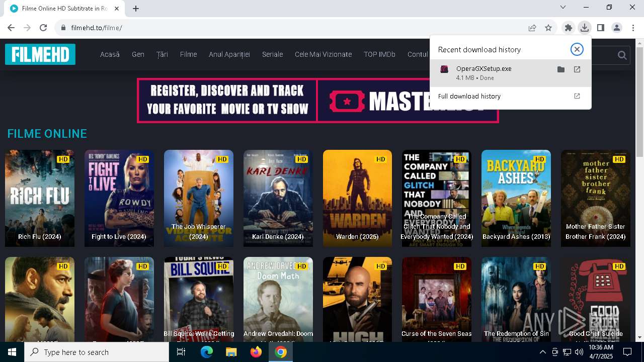The image size is (644, 362).
Task: Open the Seriale menu item
Action: click(272, 54)
